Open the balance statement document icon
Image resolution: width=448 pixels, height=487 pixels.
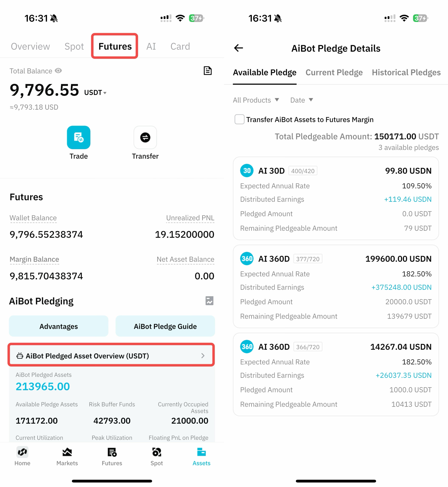208,71
